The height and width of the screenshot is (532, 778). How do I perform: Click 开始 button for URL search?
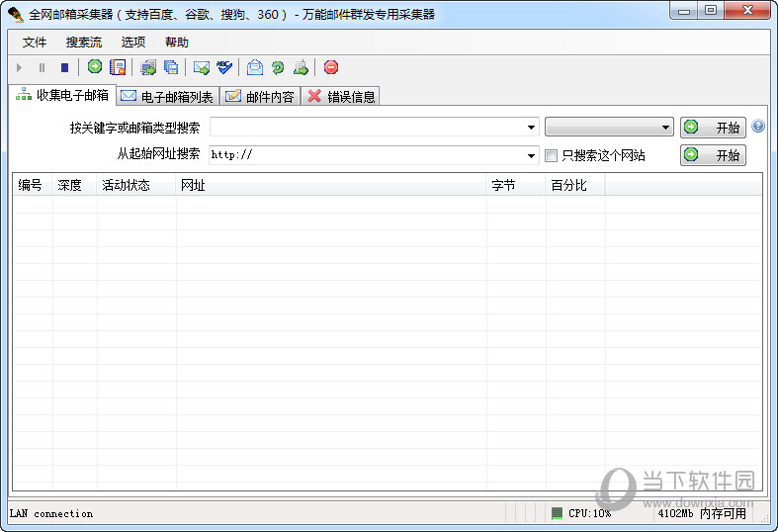click(x=713, y=155)
